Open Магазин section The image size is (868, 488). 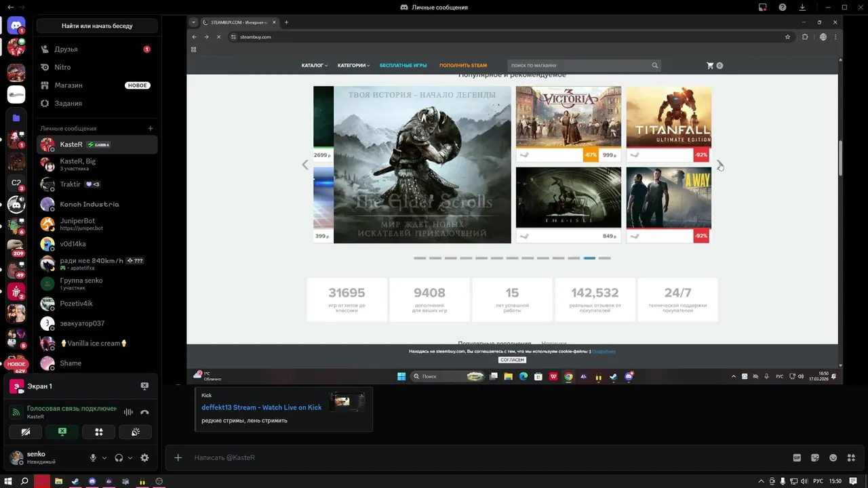pyautogui.click(x=98, y=85)
